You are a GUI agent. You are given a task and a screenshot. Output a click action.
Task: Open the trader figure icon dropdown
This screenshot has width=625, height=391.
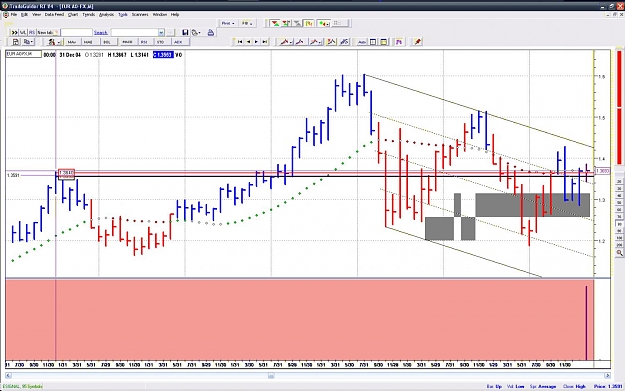[54, 42]
